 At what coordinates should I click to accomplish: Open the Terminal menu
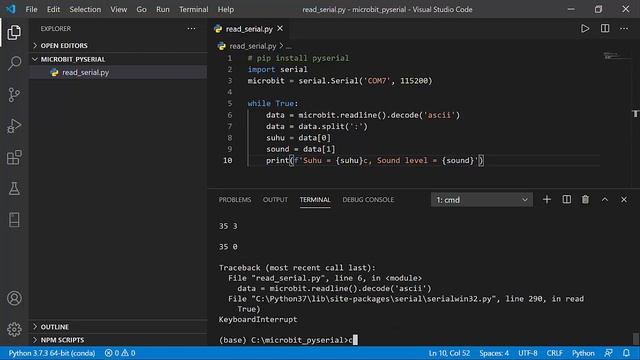pyautogui.click(x=193, y=9)
